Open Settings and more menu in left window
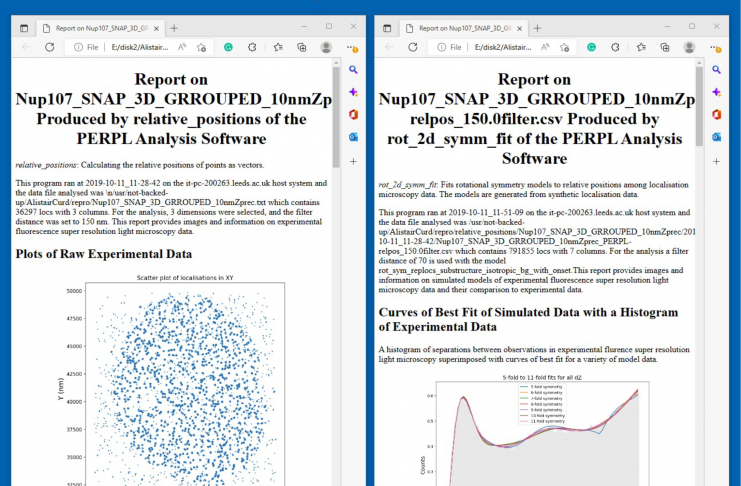 [351, 47]
